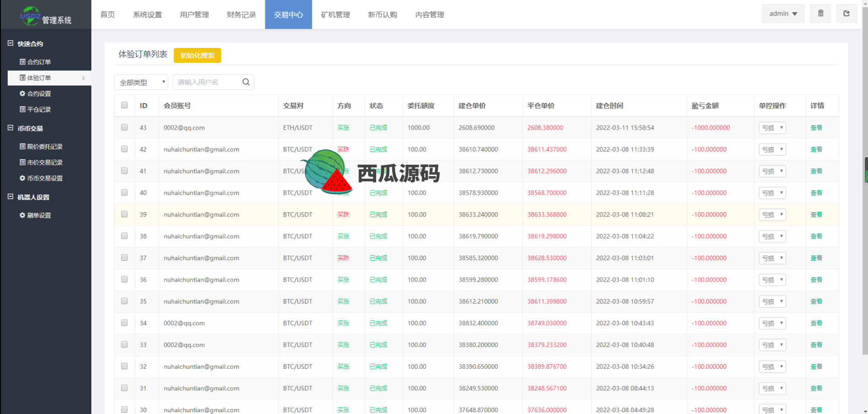Click the 建仓时间 column header

[x=610, y=105]
